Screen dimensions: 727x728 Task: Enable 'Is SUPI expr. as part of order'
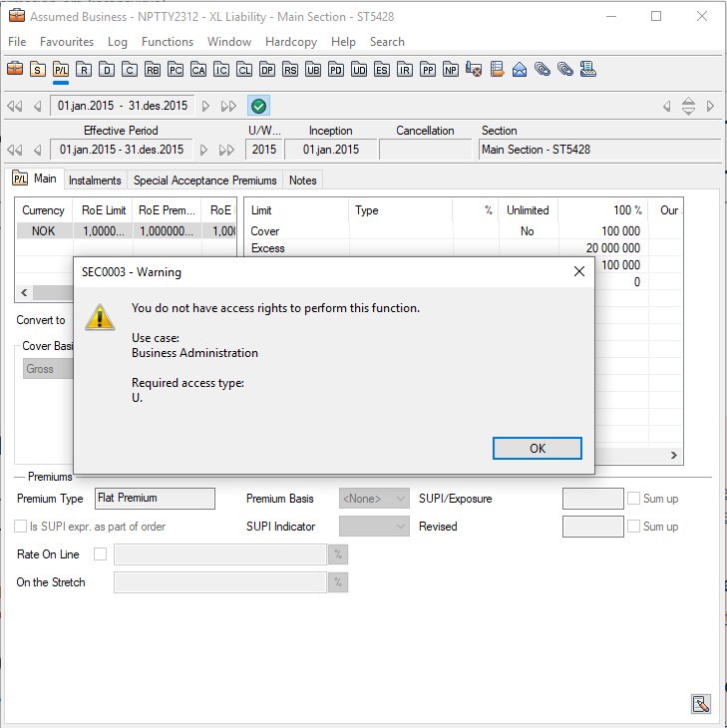[x=21, y=527]
